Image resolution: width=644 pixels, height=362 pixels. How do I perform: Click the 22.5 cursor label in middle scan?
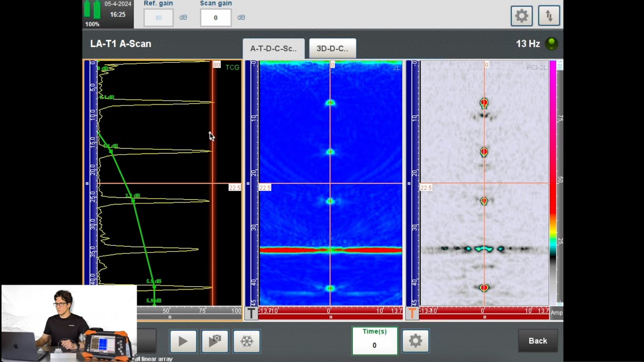click(x=265, y=188)
